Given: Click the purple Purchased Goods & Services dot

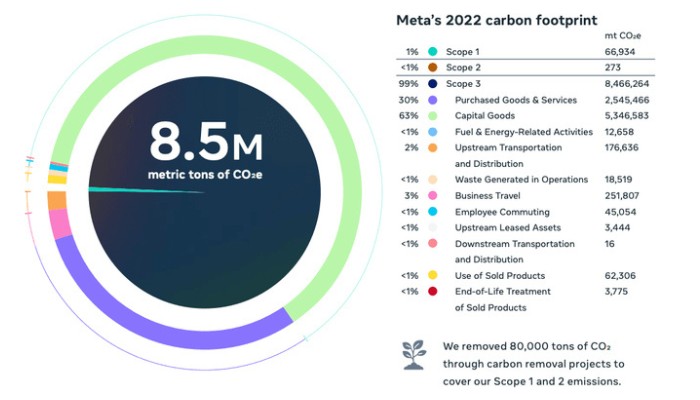Looking at the screenshot, I should pos(433,100).
